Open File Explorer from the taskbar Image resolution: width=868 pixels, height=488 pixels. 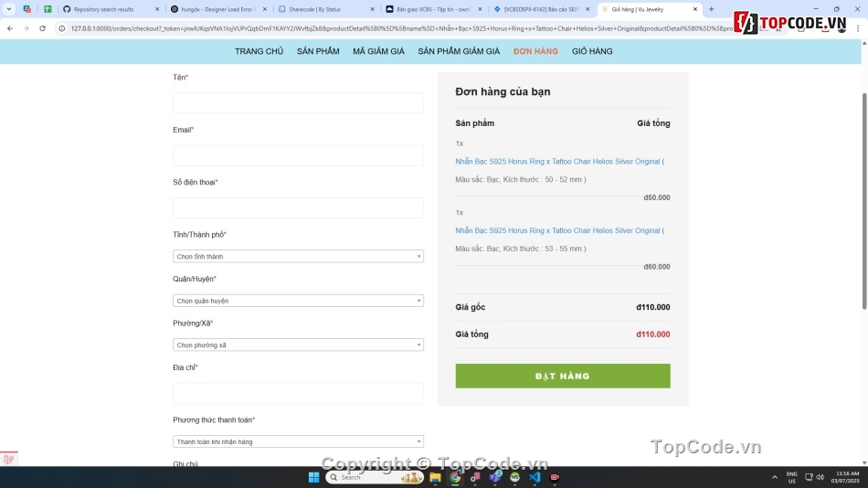[436, 477]
